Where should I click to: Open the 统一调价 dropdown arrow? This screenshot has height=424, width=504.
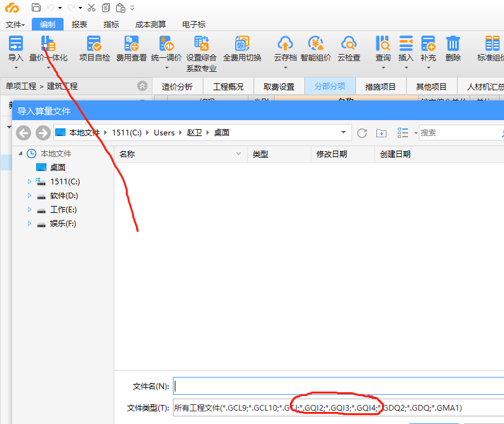click(167, 68)
